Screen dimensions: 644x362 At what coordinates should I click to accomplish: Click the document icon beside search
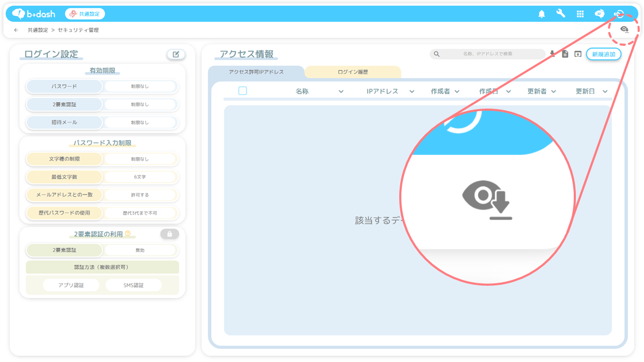tap(565, 54)
